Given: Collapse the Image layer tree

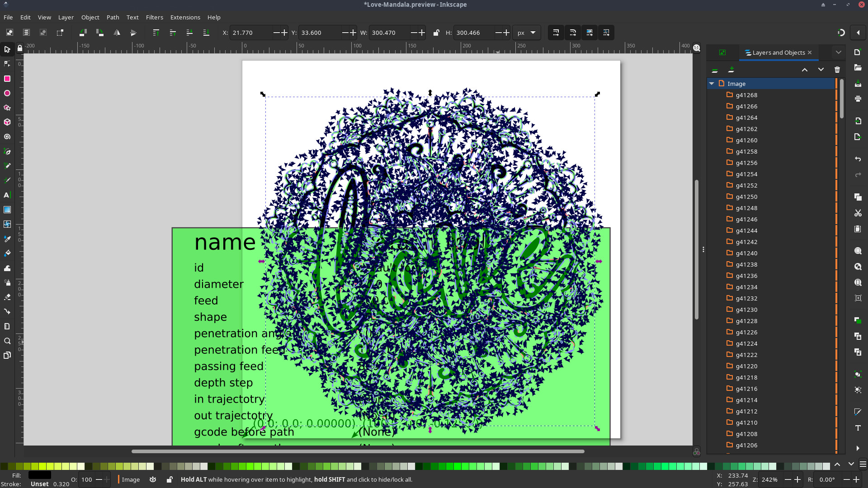Looking at the screenshot, I should 712,84.
